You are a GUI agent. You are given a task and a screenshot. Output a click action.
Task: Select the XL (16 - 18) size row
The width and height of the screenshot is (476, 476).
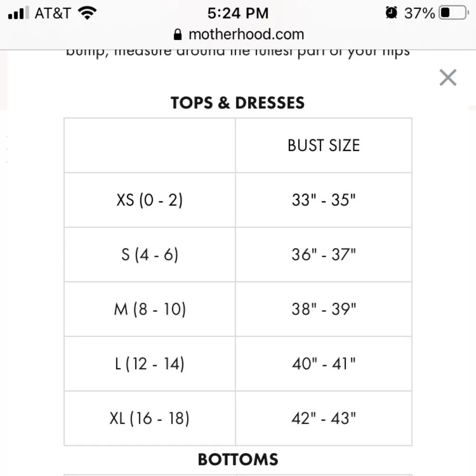tap(149, 418)
